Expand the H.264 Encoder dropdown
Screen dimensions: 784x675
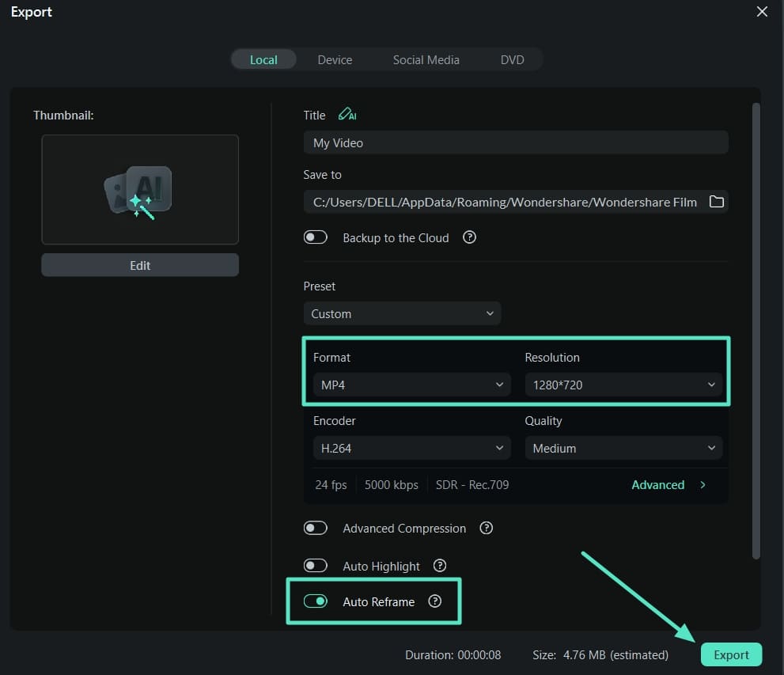pos(411,448)
